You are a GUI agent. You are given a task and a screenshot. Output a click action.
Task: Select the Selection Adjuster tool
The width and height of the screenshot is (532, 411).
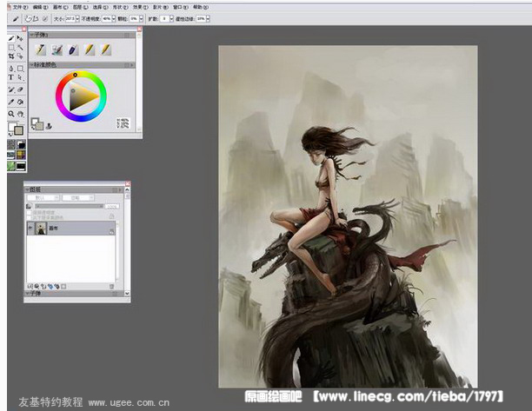(x=20, y=56)
